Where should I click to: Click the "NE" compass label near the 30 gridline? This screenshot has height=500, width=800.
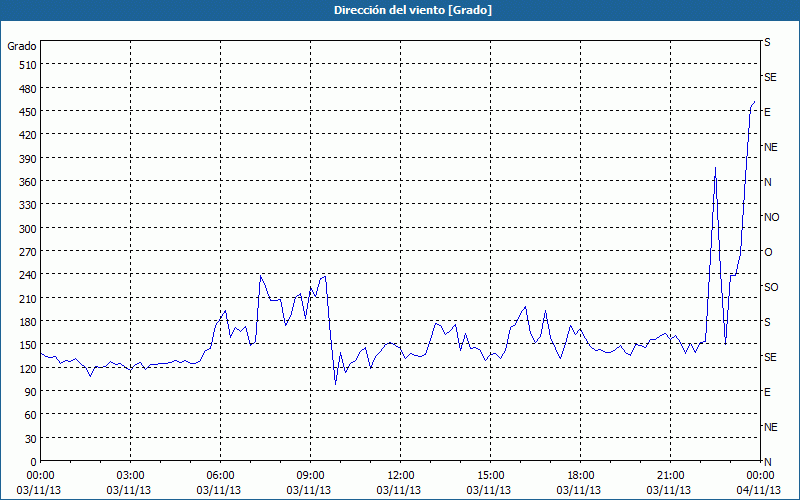[770, 428]
